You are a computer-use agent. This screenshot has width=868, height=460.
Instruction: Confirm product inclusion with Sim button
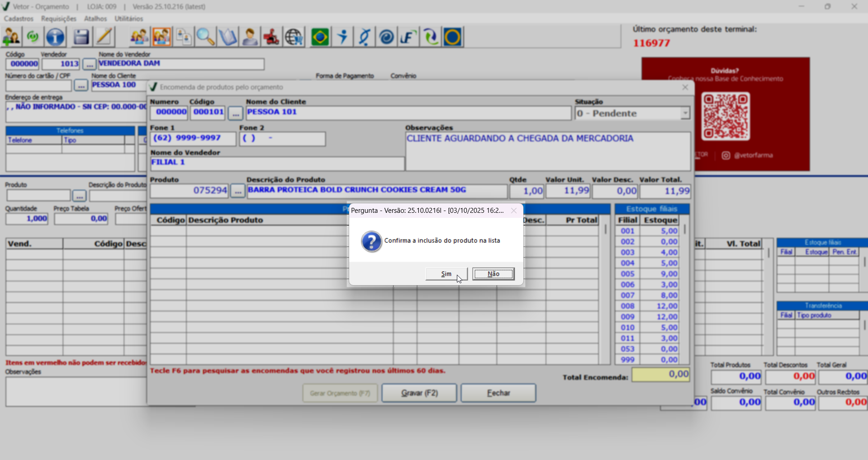coord(446,274)
